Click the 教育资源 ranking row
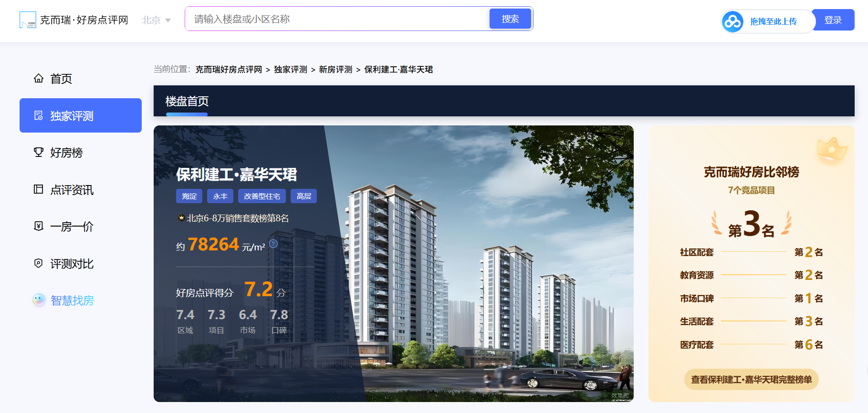The width and height of the screenshot is (868, 413). pyautogui.click(x=752, y=275)
